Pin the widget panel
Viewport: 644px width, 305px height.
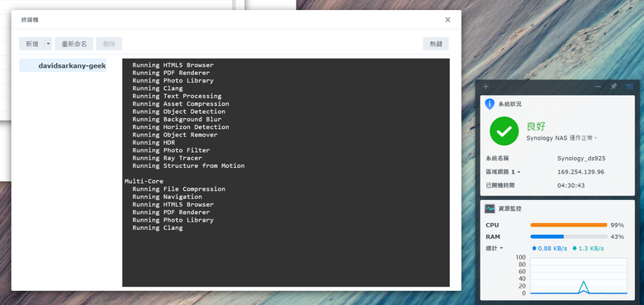click(613, 86)
